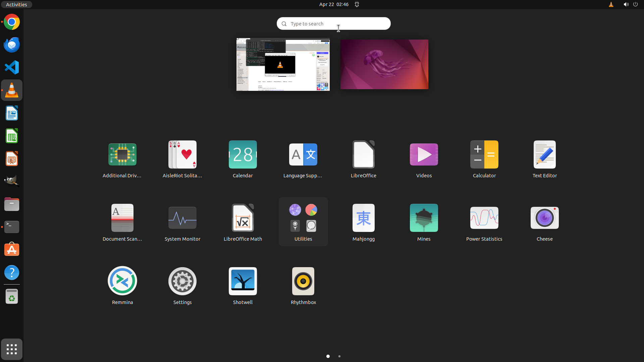Select the empty jellyfish wallpaper workspace
The height and width of the screenshot is (362, 644).
click(384, 64)
